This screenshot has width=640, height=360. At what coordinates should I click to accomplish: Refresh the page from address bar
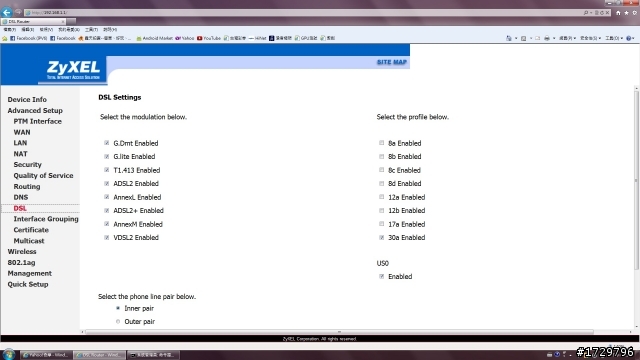(x=602, y=13)
